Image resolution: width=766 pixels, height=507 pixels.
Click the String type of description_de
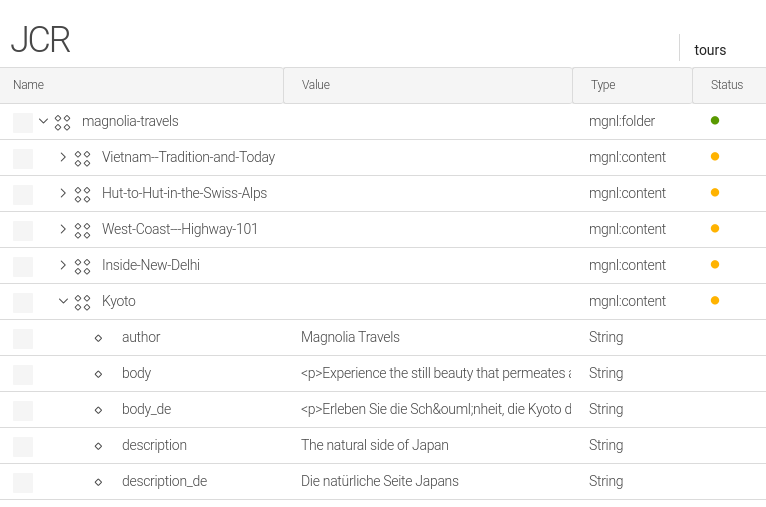[x=606, y=482]
